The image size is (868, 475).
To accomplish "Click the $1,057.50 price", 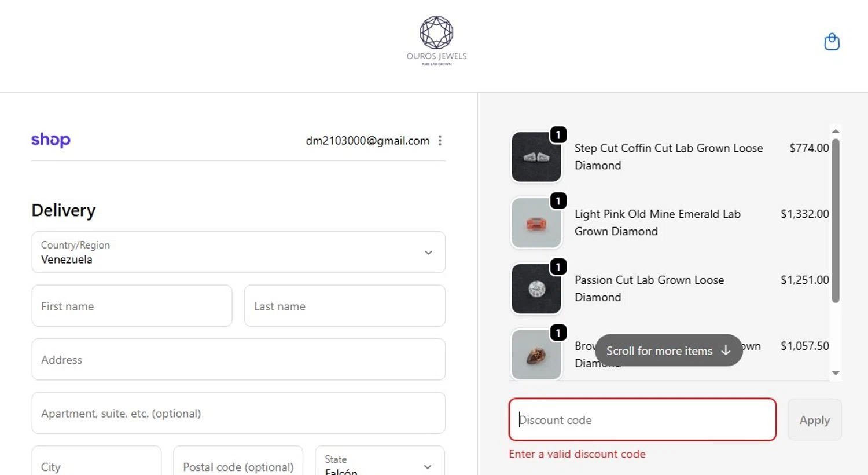I will click(804, 346).
